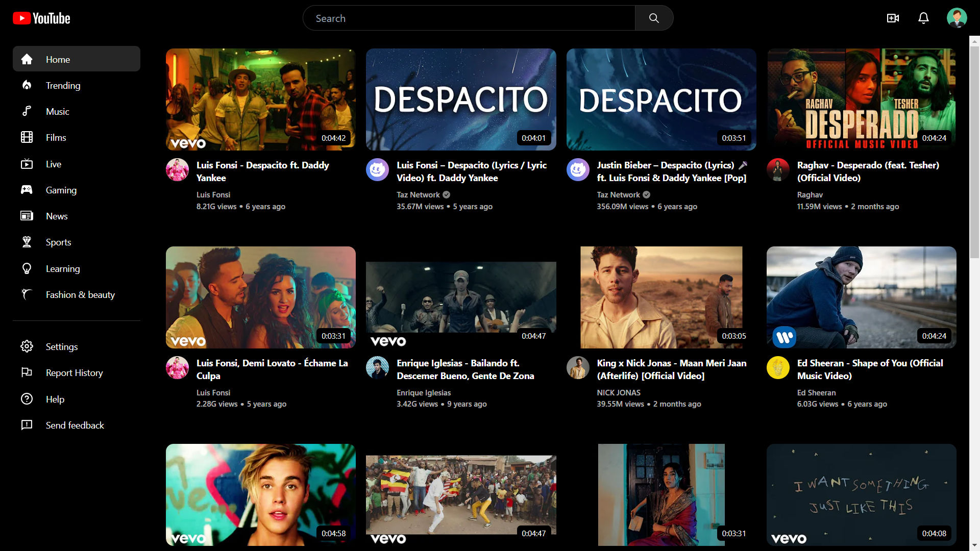Image resolution: width=980 pixels, height=551 pixels.
Task: Open Enrique Iglesias - Bailando title link
Action: coord(465,369)
